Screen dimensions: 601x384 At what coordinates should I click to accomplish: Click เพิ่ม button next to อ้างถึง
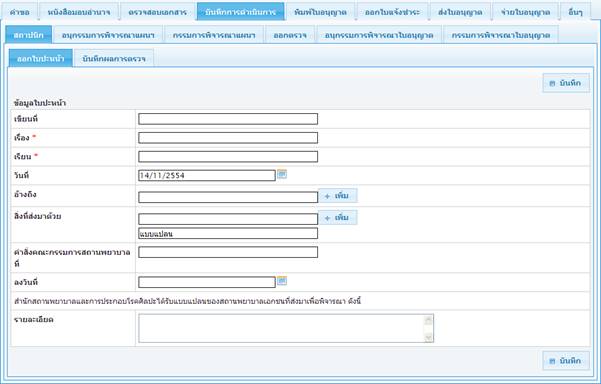[338, 195]
